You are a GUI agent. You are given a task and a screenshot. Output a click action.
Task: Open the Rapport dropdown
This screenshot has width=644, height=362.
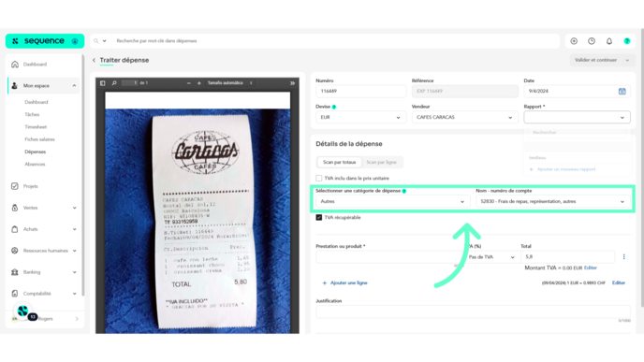577,117
